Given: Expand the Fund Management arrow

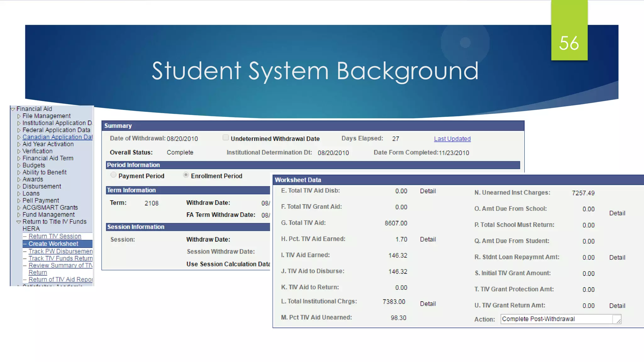Looking at the screenshot, I should tap(19, 215).
